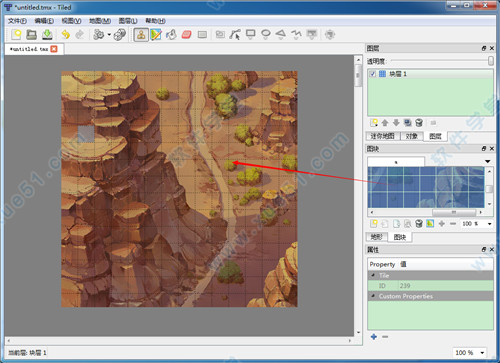Screen dimensions: 500x363
Task: Open the 视图(V) menu
Action: tap(71, 21)
